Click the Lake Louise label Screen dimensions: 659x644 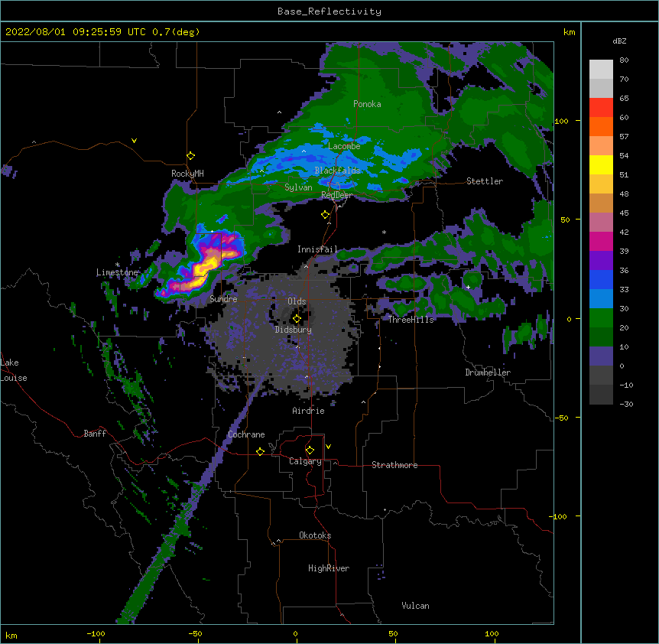point(14,370)
